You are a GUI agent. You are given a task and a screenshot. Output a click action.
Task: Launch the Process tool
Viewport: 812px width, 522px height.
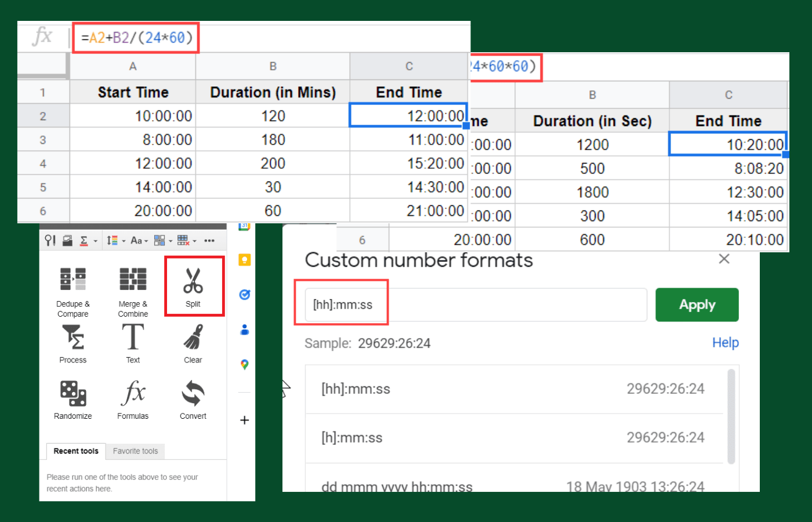[x=72, y=344]
